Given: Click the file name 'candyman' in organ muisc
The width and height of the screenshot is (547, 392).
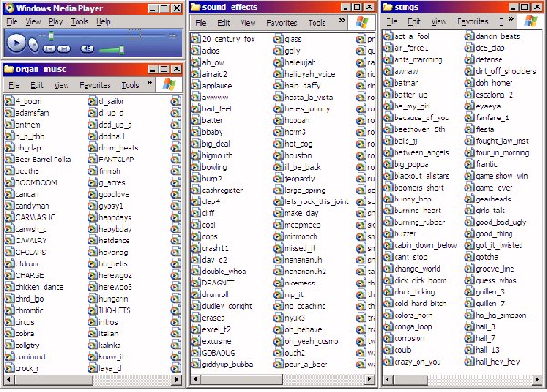Looking at the screenshot, I should pyautogui.click(x=33, y=206).
